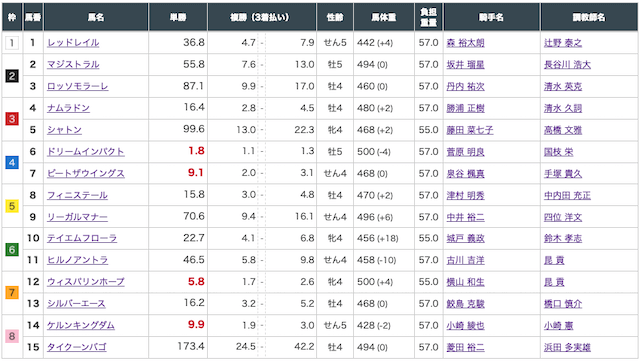This screenshot has width=640, height=361.
Task: Open jockey link 森 裕太朗
Action: pyautogui.click(x=465, y=43)
